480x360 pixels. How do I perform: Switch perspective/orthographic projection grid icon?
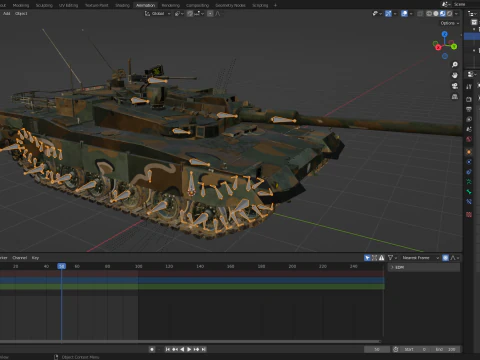pyautogui.click(x=455, y=97)
